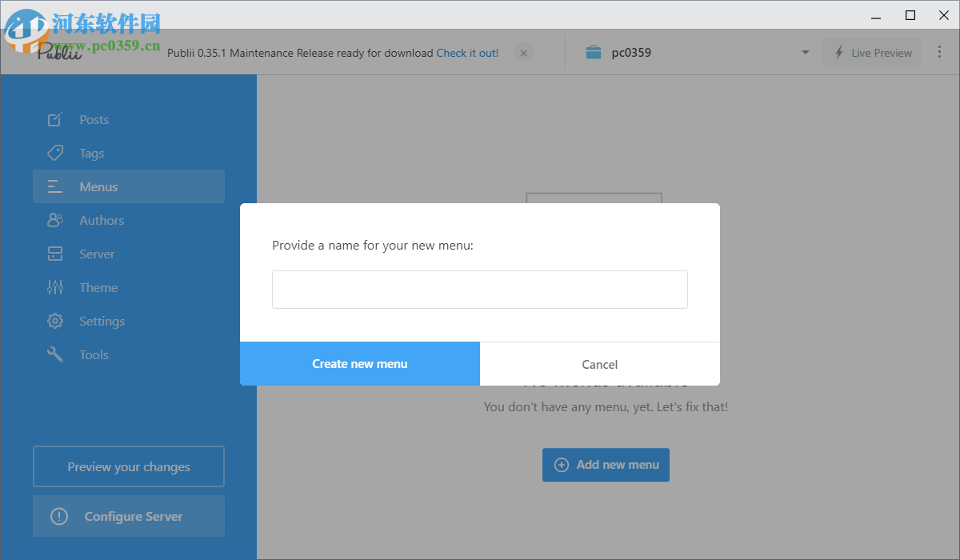Click the Live Preview label
The image size is (960, 560).
point(882,53)
